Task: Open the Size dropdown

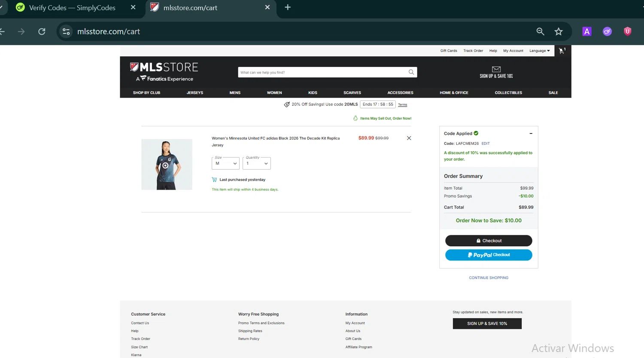Action: pyautogui.click(x=225, y=163)
